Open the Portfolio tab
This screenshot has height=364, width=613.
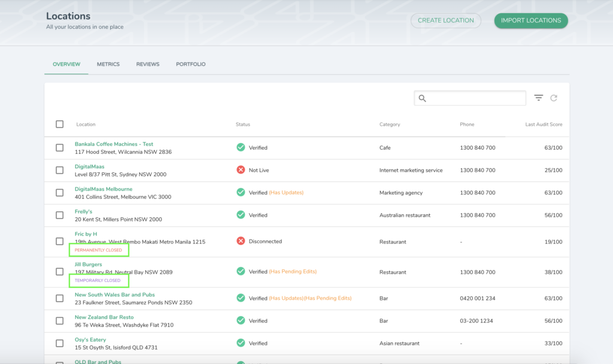(x=191, y=64)
